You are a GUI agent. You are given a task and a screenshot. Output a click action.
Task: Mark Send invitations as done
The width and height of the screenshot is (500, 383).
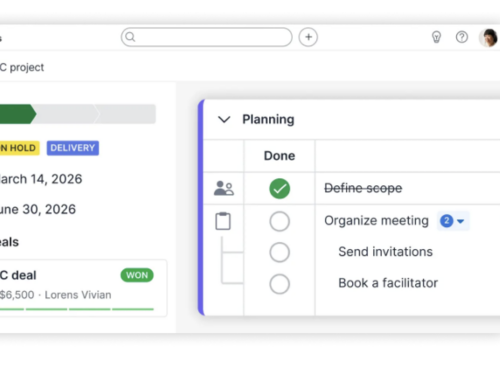(279, 252)
